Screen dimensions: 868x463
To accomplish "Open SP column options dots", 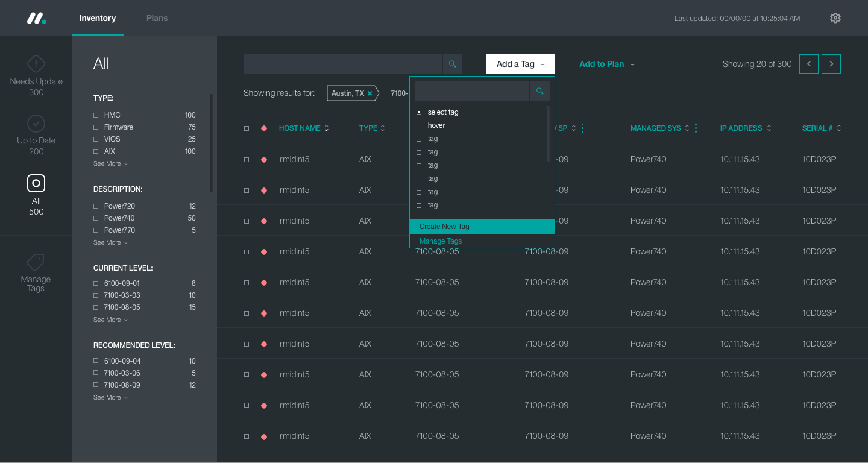I will [583, 128].
